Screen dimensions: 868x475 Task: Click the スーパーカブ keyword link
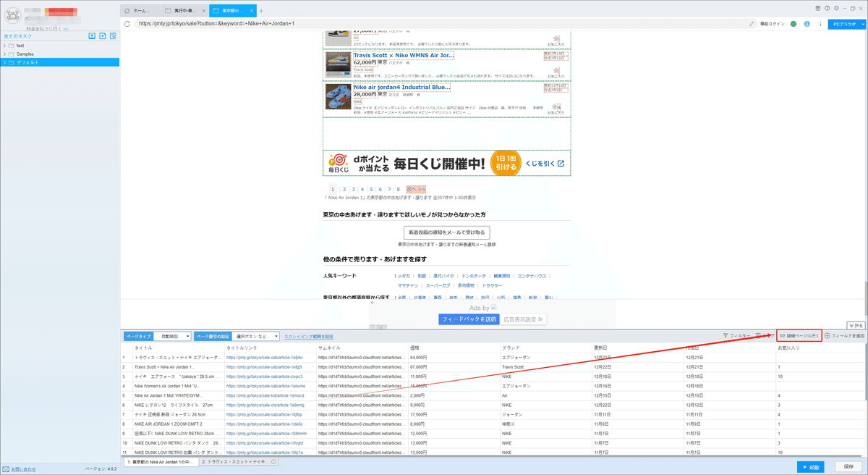438,285
